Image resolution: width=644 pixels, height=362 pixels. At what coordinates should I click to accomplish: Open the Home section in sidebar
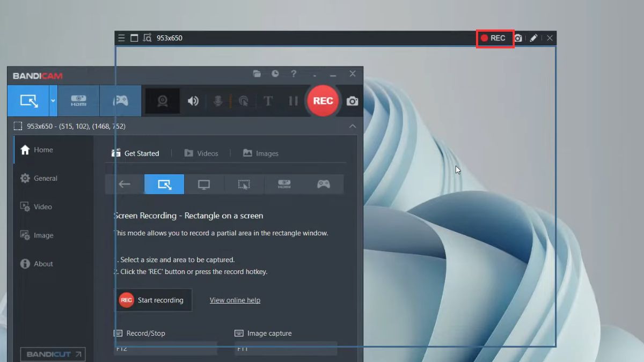(53, 150)
